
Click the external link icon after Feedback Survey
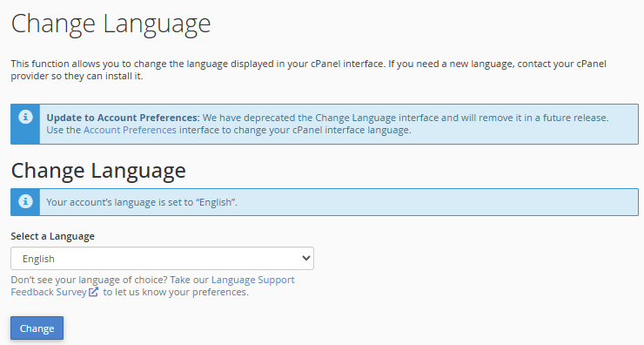[x=94, y=292]
